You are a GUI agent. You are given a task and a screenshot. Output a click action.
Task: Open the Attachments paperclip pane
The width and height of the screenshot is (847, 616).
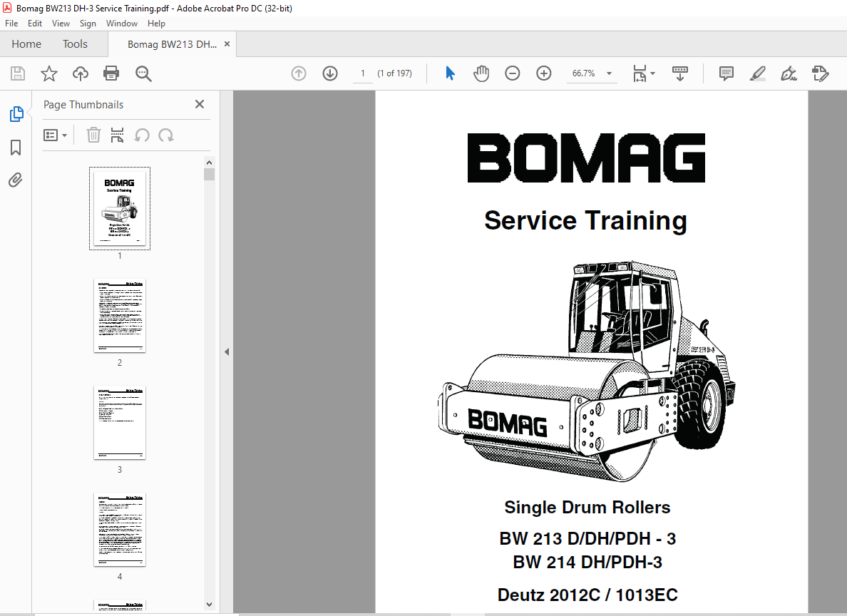[16, 180]
